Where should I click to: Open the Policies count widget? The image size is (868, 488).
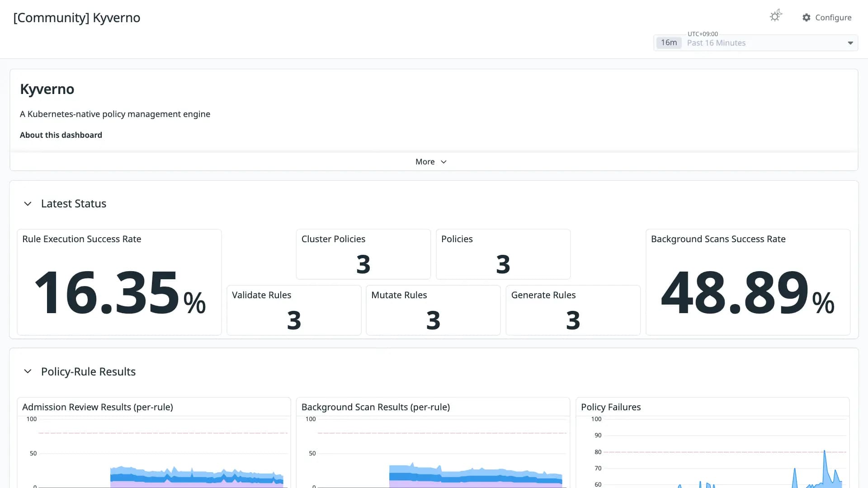(x=503, y=254)
